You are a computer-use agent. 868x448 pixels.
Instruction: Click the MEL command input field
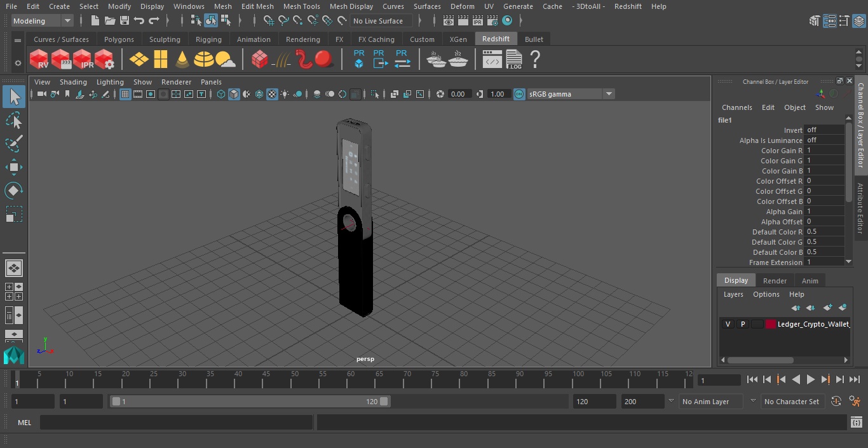point(176,423)
